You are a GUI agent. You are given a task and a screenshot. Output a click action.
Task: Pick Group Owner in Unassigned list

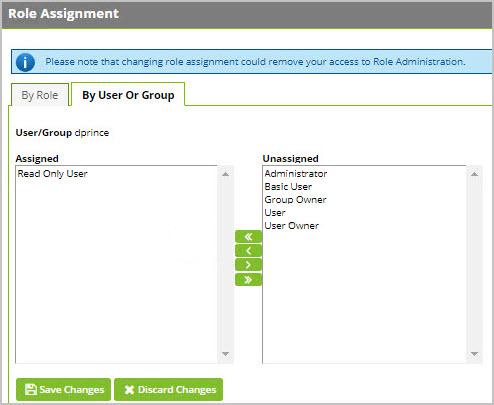click(x=295, y=200)
